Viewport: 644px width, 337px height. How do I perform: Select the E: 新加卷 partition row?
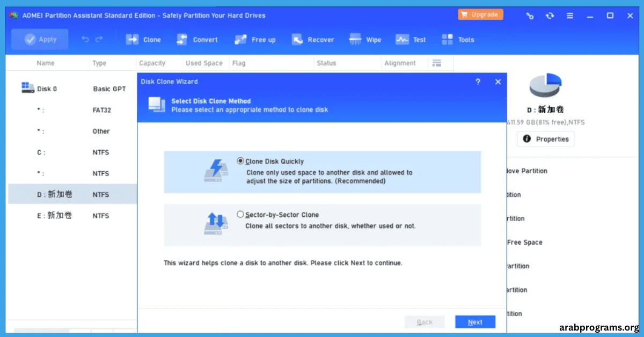pos(72,215)
